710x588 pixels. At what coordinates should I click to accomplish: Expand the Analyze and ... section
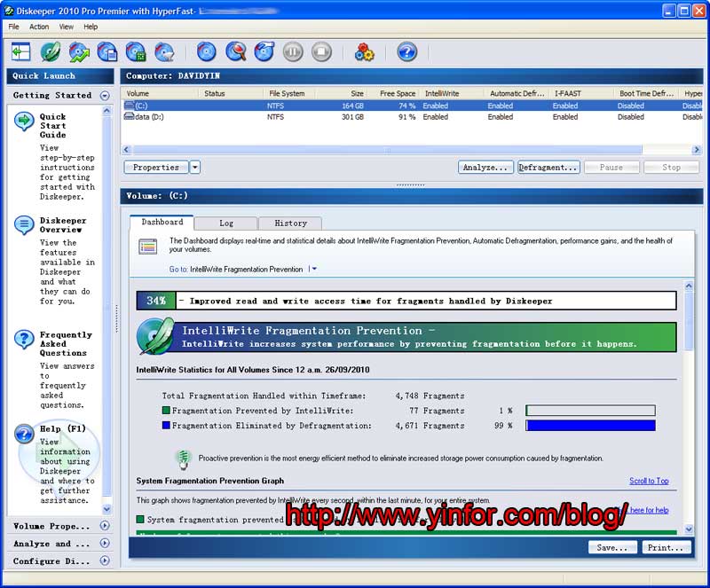tap(105, 543)
